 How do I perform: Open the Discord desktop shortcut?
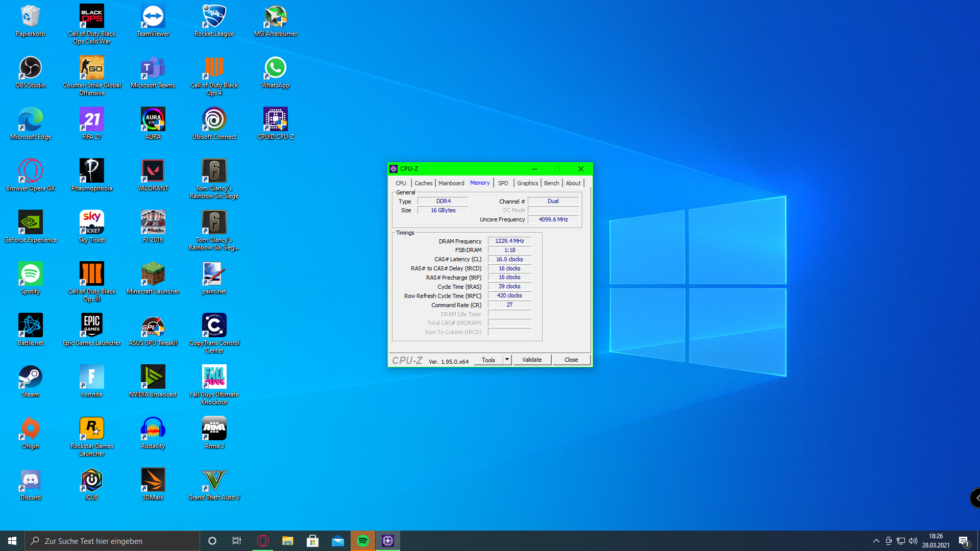30,480
